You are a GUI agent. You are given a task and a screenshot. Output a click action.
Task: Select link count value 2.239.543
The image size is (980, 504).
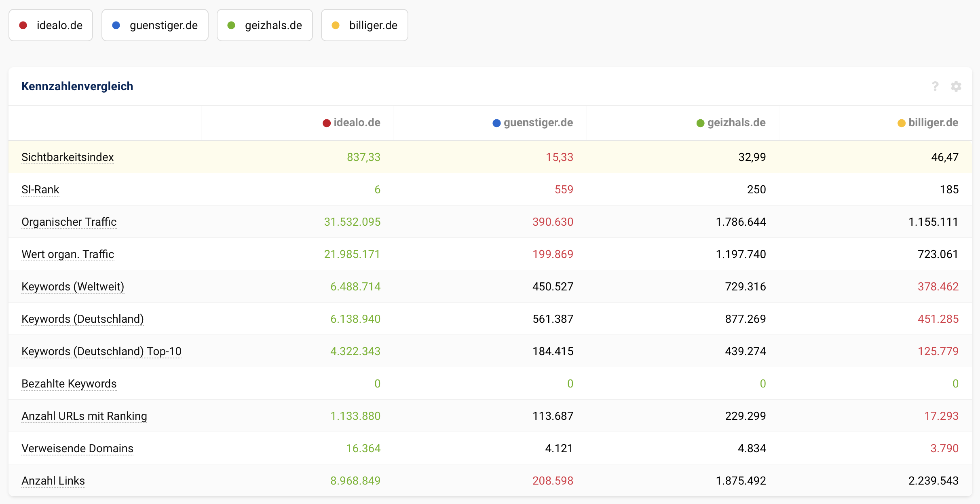934,481
